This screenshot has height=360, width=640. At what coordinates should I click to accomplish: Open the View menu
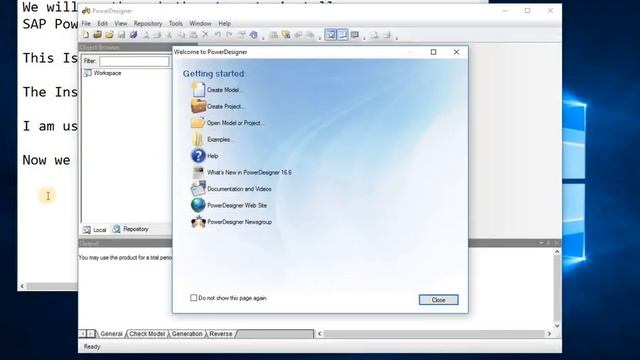pyautogui.click(x=120, y=23)
